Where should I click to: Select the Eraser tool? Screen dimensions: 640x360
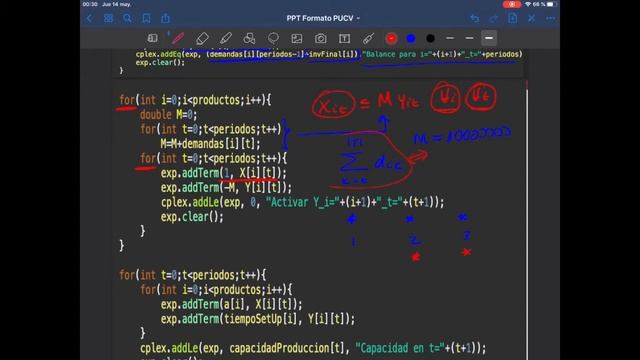coord(202,38)
